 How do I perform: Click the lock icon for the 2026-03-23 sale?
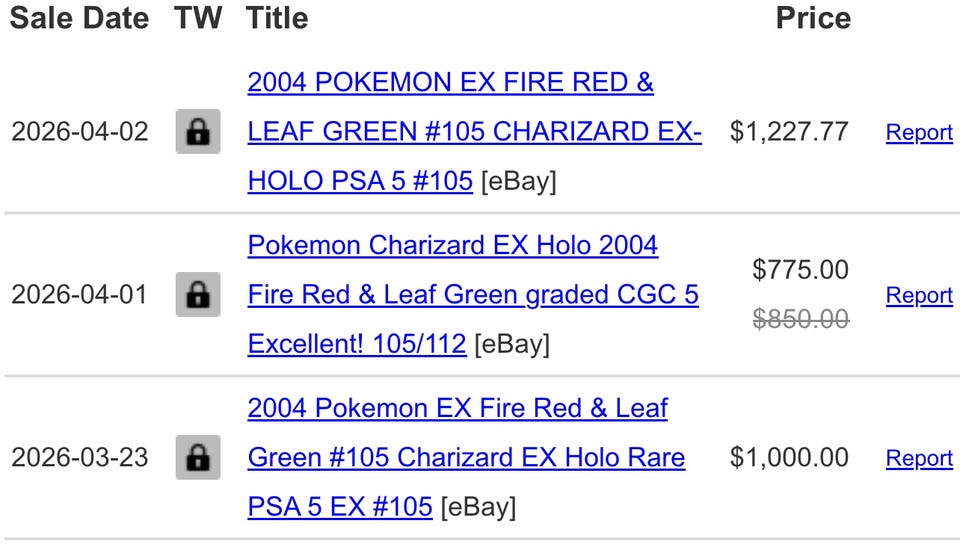click(x=198, y=457)
